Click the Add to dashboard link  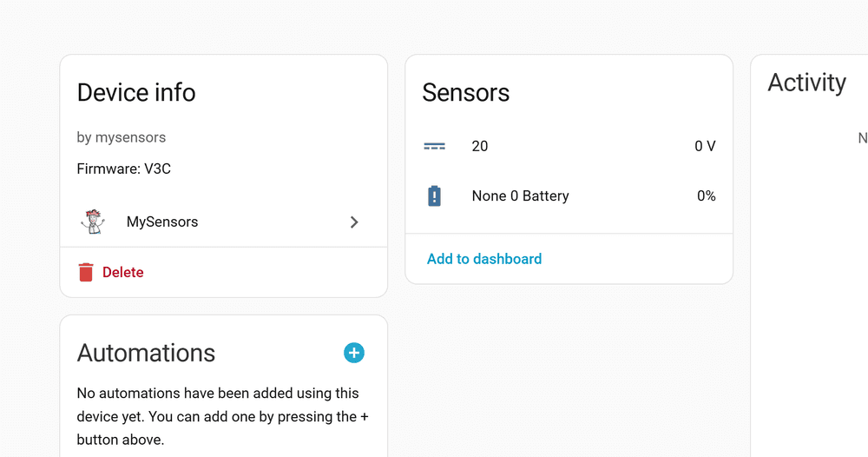484,259
